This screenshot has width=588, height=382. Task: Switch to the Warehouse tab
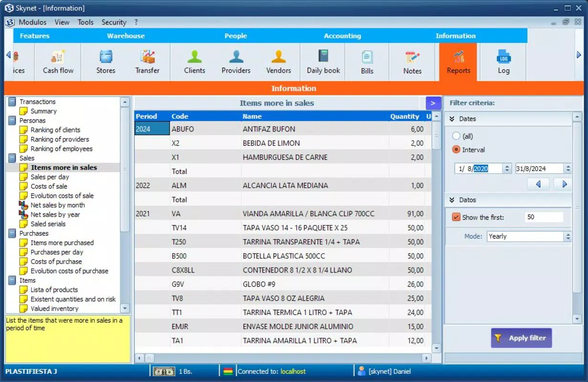tap(126, 36)
